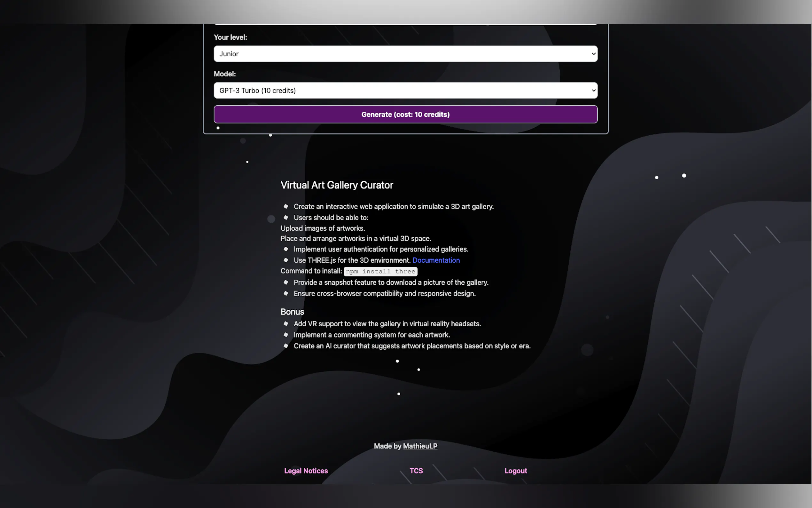The width and height of the screenshot is (812, 508).
Task: Click bullet icon beside 'Ensure cross-browser compatibility'
Action: pyautogui.click(x=286, y=293)
